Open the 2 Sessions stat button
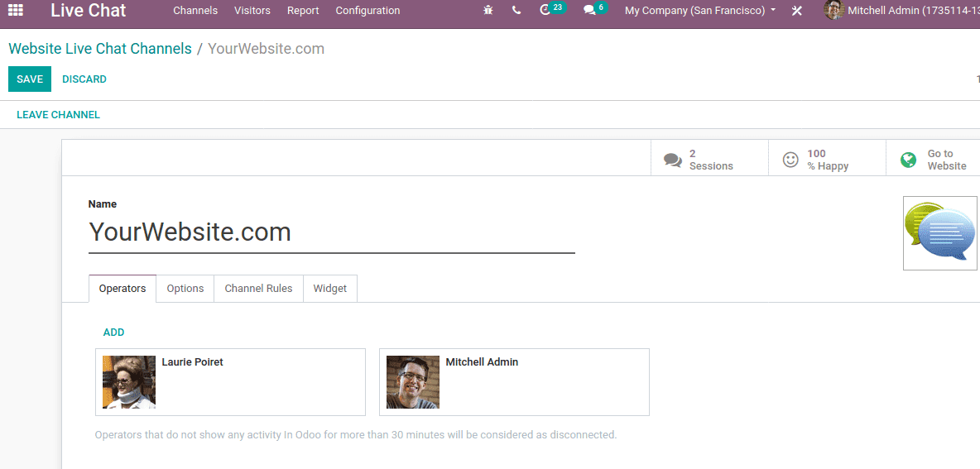The height and width of the screenshot is (469, 980). (709, 160)
